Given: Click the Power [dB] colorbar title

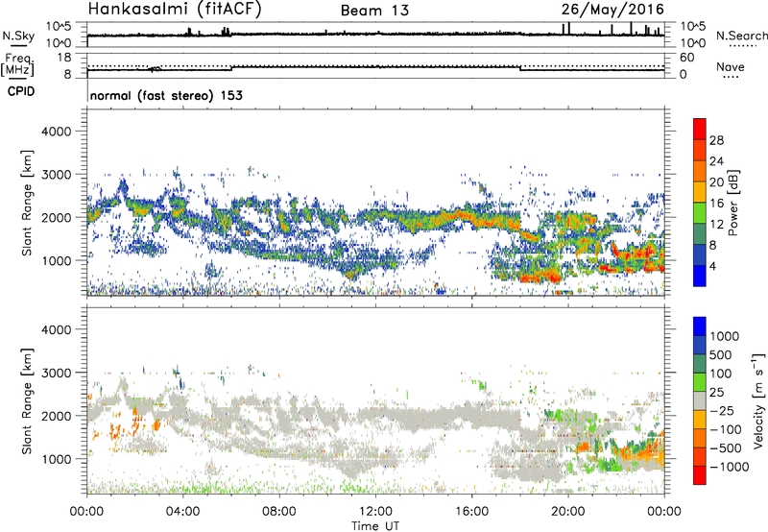Looking at the screenshot, I should [732, 203].
